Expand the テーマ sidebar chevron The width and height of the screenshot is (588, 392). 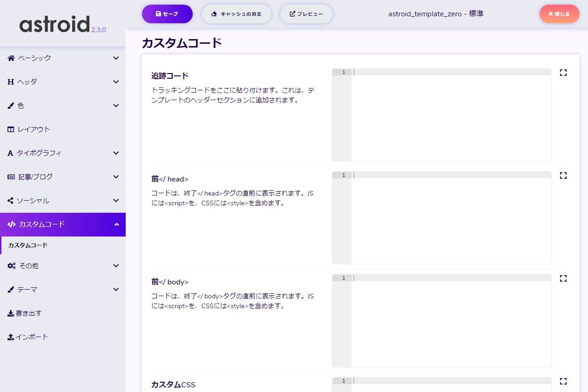tap(116, 290)
